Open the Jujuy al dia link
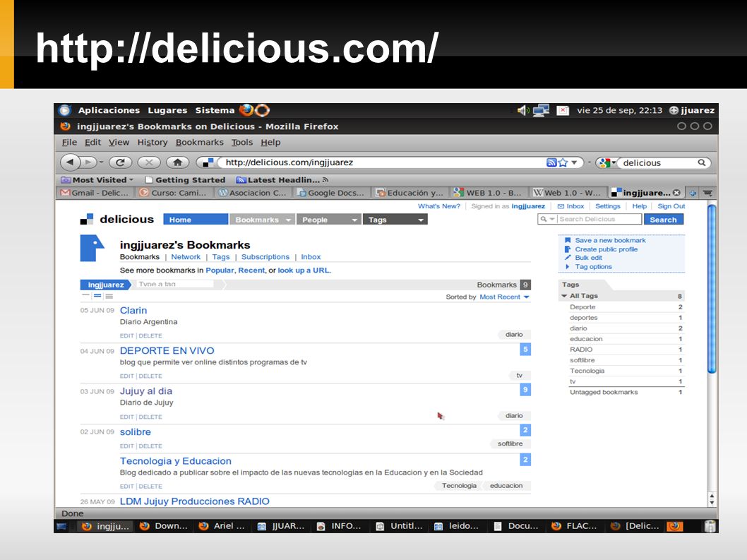 coord(145,391)
